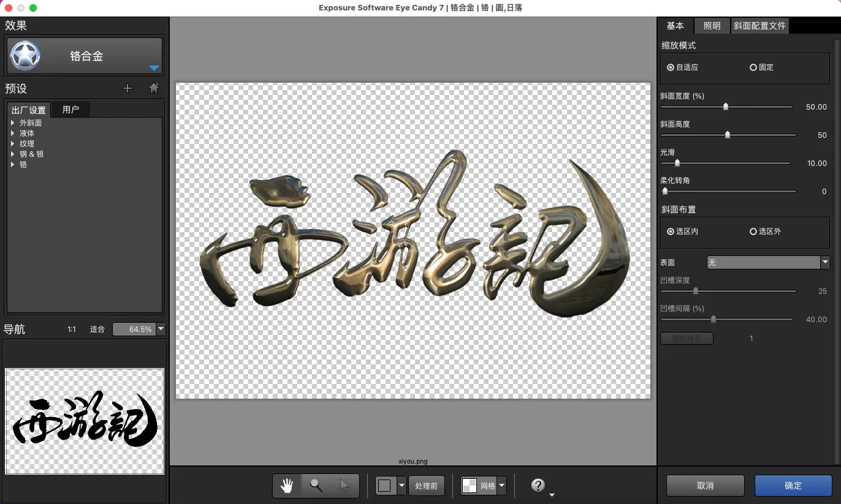This screenshot has height=504, width=841.
Task: Click the 斜面高度 value 50
Action: click(822, 135)
